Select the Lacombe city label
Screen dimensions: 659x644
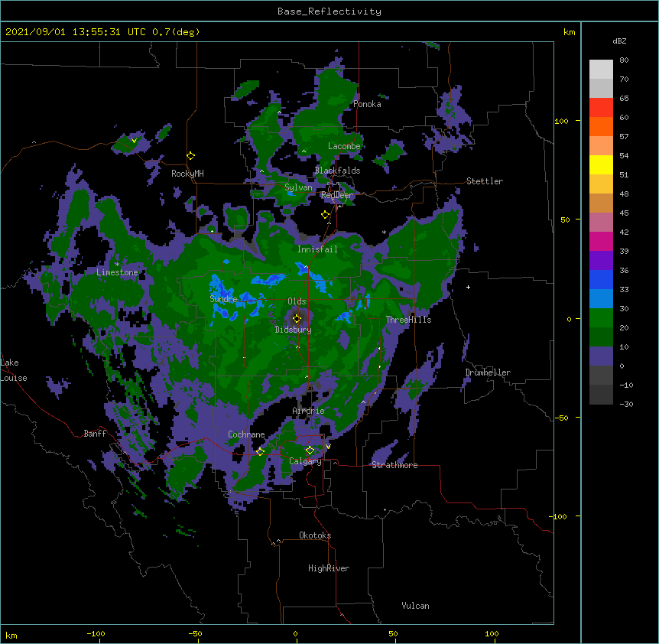(344, 146)
